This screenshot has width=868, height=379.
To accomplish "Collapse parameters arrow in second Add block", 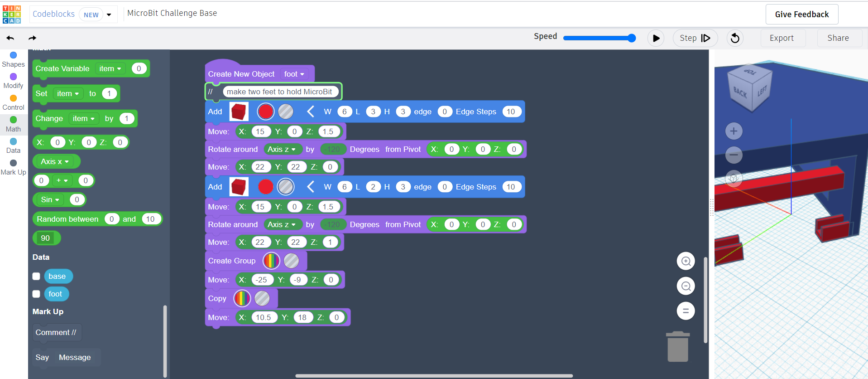I will pyautogui.click(x=311, y=187).
